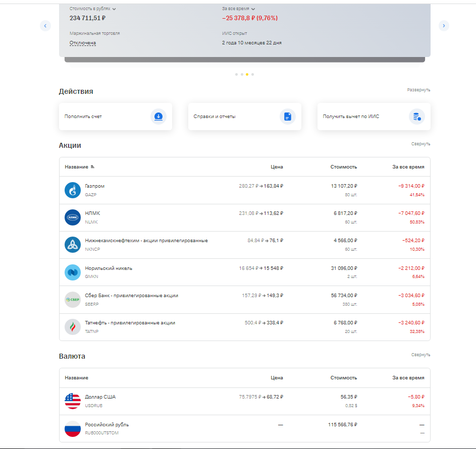The height and width of the screenshot is (449, 476).
Task: Open the Стоимость в рублях dropdown
Action: (92, 9)
